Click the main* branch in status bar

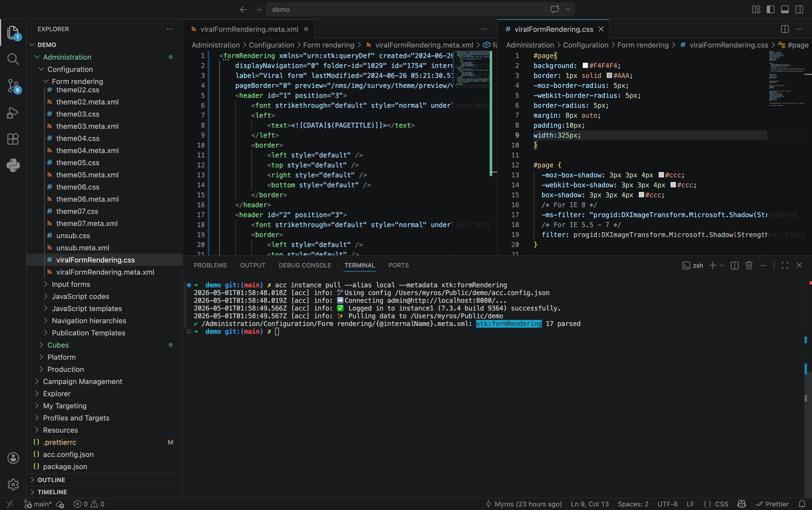tap(38, 504)
